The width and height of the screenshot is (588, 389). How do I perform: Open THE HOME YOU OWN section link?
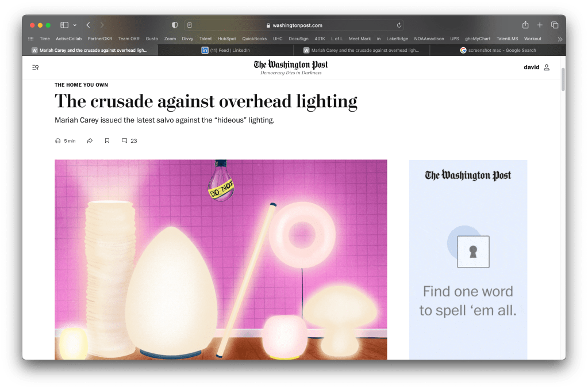pyautogui.click(x=81, y=85)
